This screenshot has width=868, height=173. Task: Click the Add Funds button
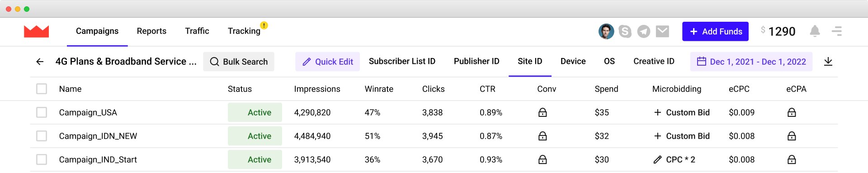(715, 31)
